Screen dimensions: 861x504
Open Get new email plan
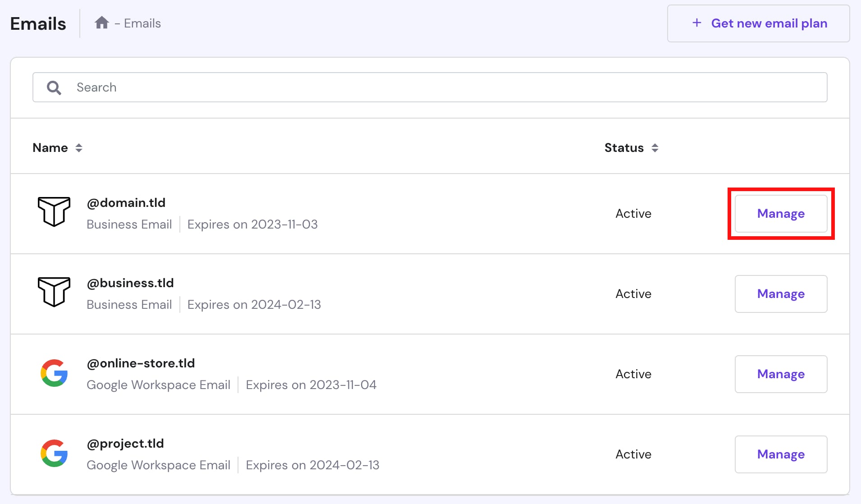(758, 23)
